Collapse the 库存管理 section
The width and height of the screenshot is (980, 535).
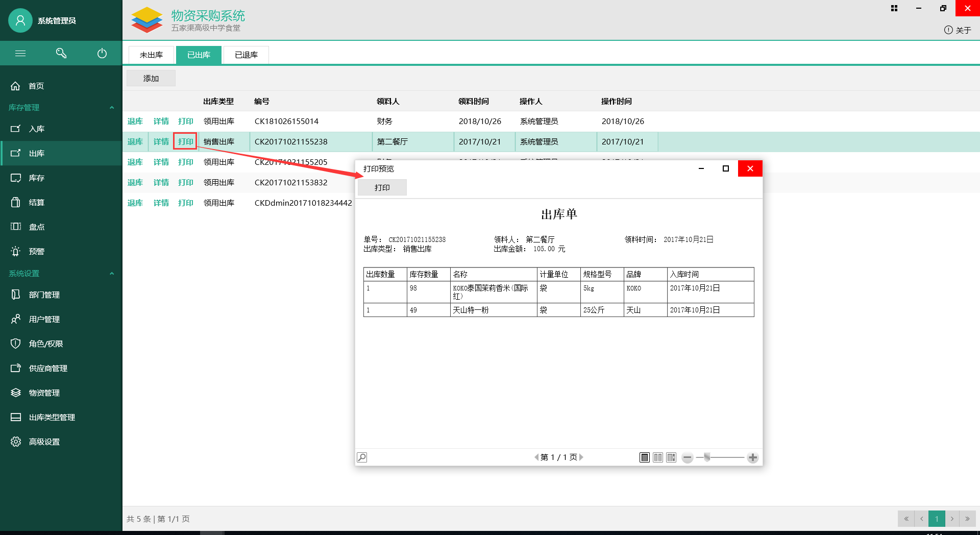pos(112,107)
